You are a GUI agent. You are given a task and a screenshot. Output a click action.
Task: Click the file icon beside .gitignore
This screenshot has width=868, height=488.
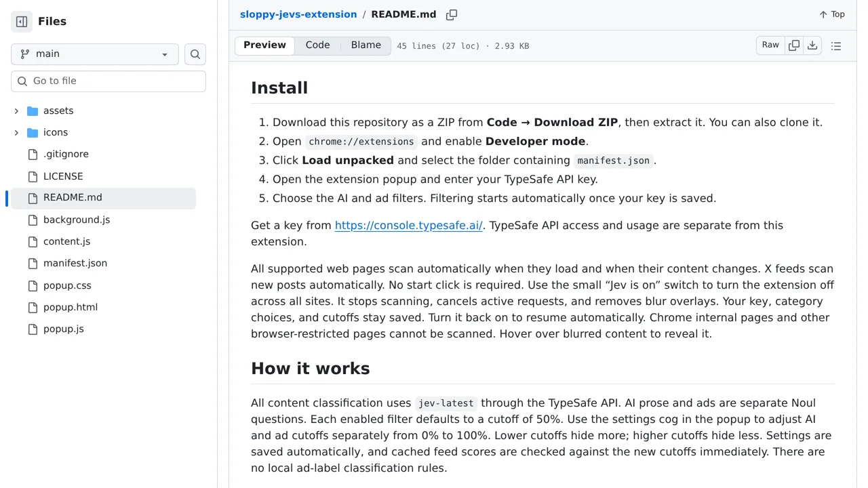point(33,154)
